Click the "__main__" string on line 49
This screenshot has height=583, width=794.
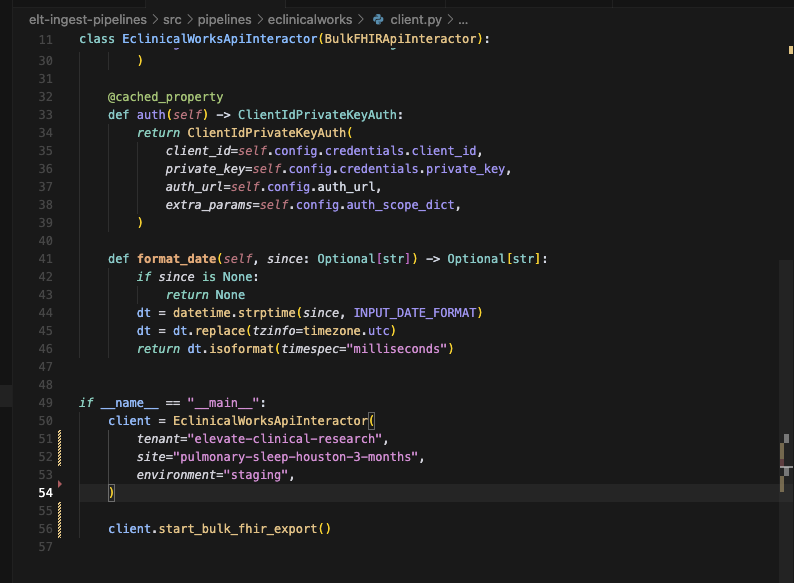pos(223,403)
